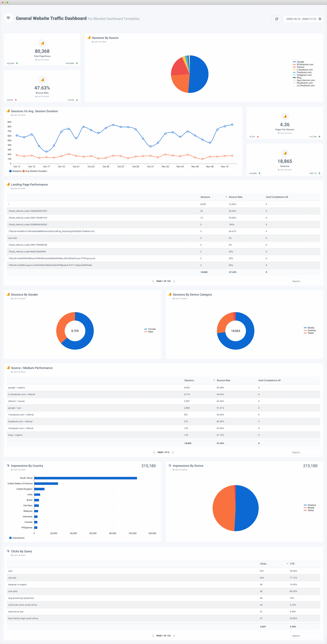The image size is (327, 644).
Task: Click the United States of America bar
Action: pyautogui.click(x=46, y=484)
